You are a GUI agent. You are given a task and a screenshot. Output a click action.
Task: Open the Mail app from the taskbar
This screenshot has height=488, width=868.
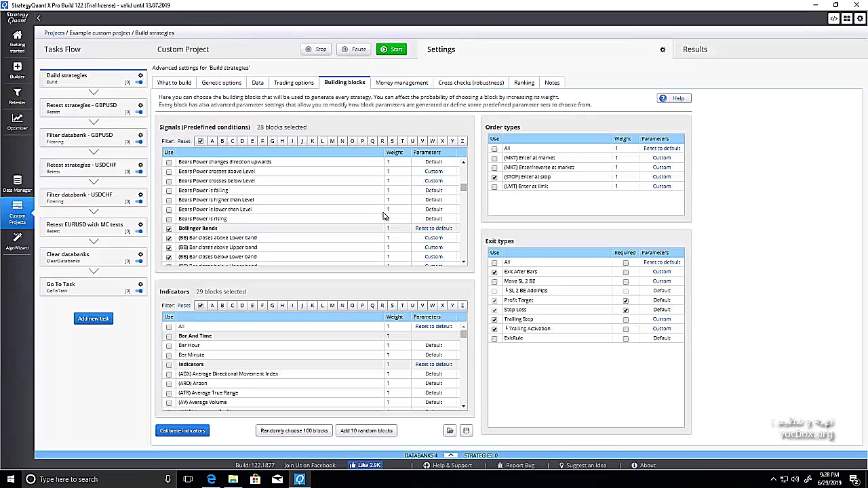pos(277,479)
